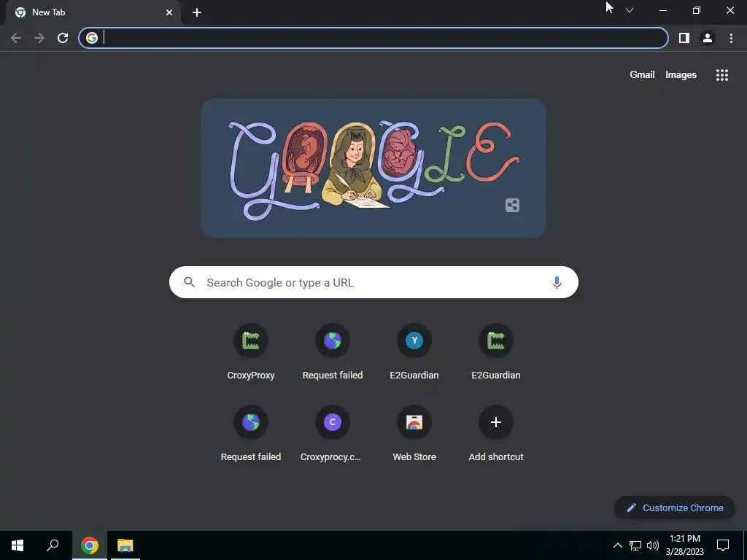Open the notification center icon
The image size is (747, 560).
pyautogui.click(x=723, y=545)
